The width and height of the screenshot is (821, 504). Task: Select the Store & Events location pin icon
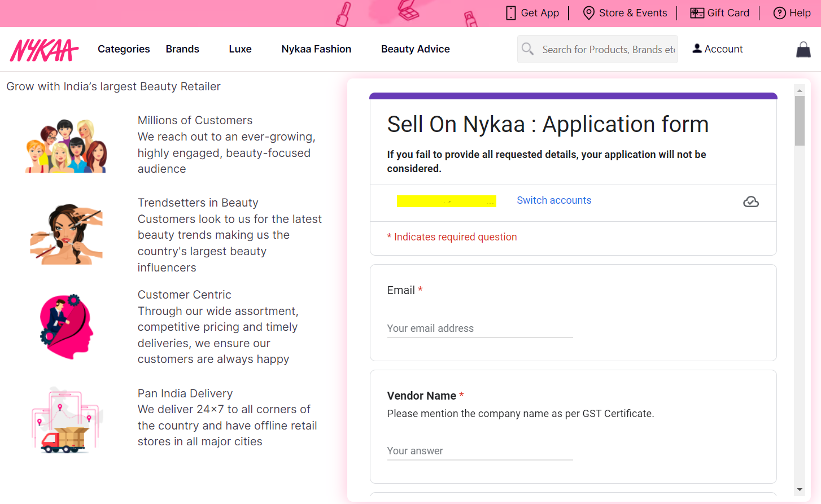pos(588,12)
